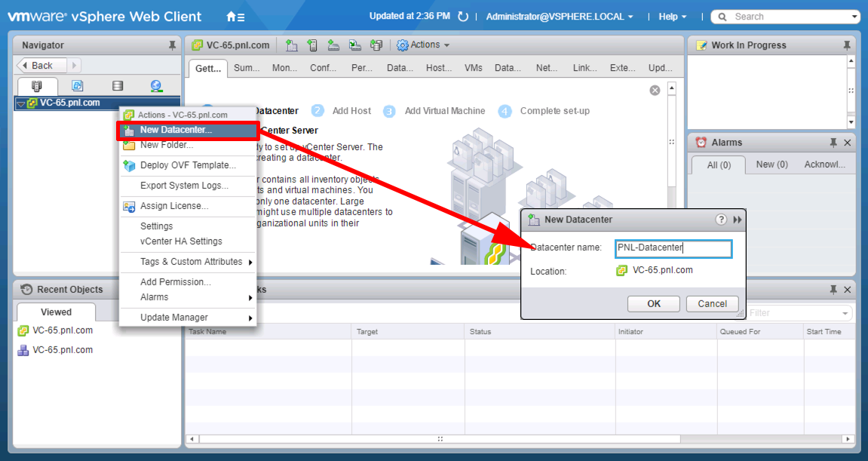Expand Tags & Custom Attributes submenu
Image resolution: width=868 pixels, height=461 pixels.
pos(250,262)
